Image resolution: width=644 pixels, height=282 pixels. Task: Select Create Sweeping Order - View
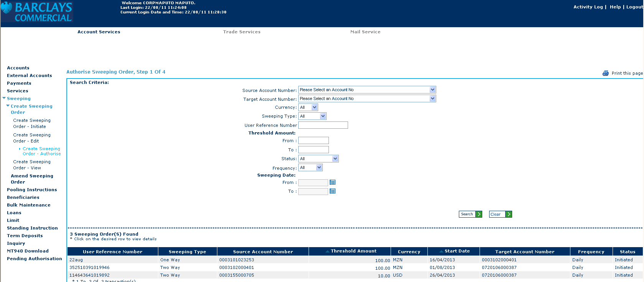(32, 165)
